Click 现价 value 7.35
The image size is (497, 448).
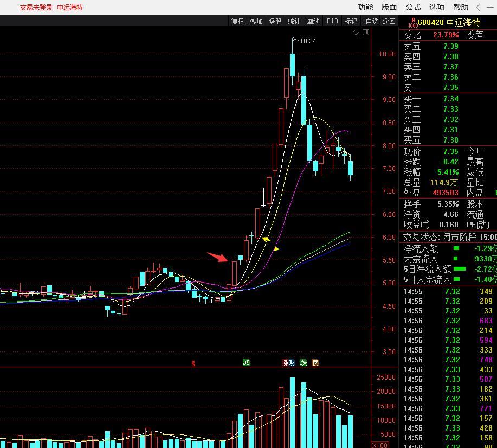pos(451,152)
